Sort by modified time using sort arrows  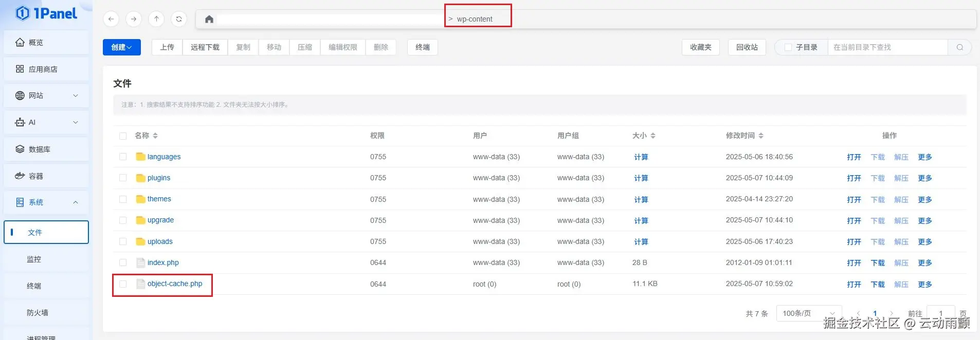coord(761,136)
